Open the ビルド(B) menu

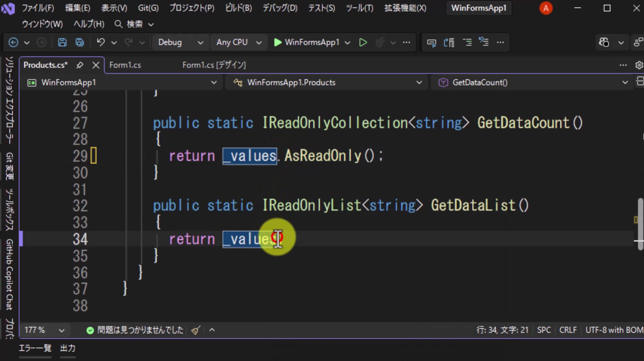[x=238, y=8]
